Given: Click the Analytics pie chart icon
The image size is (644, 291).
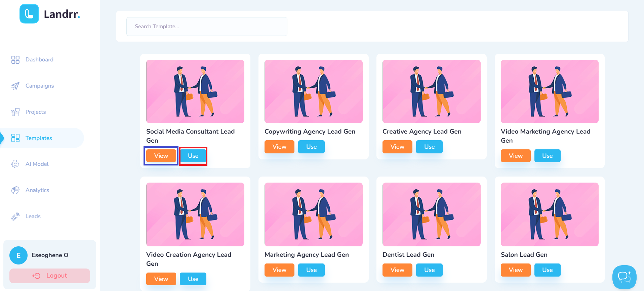Looking at the screenshot, I should click(15, 190).
